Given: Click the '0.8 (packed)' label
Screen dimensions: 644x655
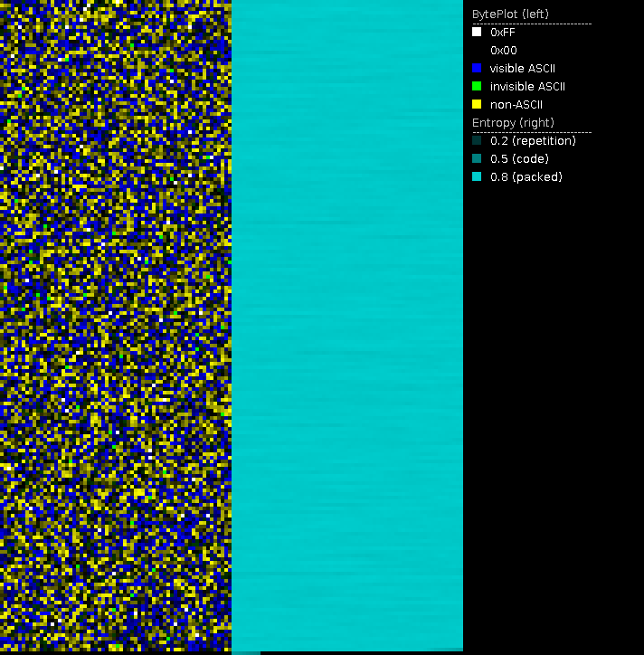Looking at the screenshot, I should [526, 177].
